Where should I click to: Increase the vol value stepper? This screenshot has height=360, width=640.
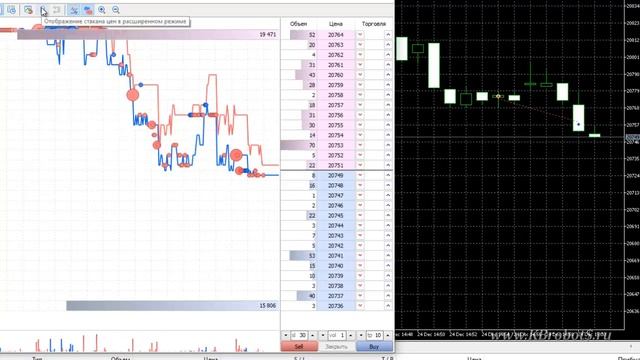click(x=350, y=335)
